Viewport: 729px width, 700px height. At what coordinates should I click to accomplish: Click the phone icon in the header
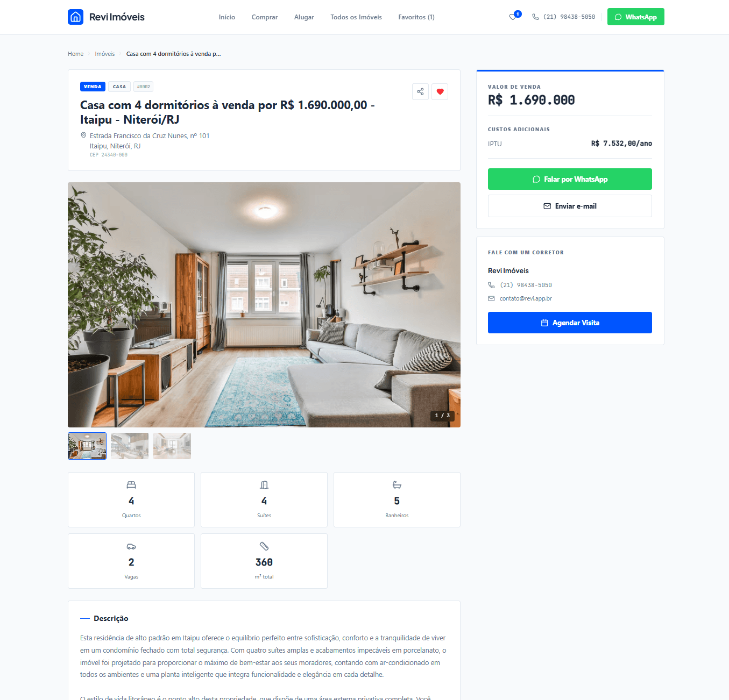click(535, 17)
